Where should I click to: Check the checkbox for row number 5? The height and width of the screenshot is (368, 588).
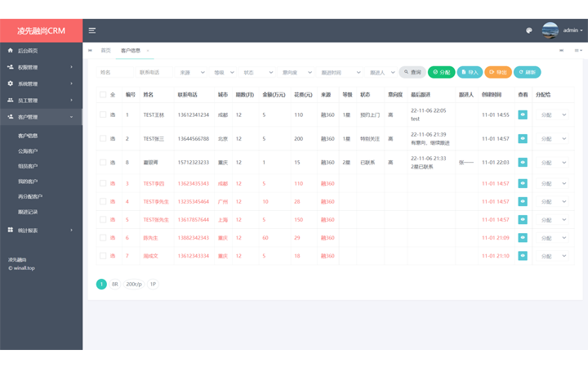click(x=103, y=219)
